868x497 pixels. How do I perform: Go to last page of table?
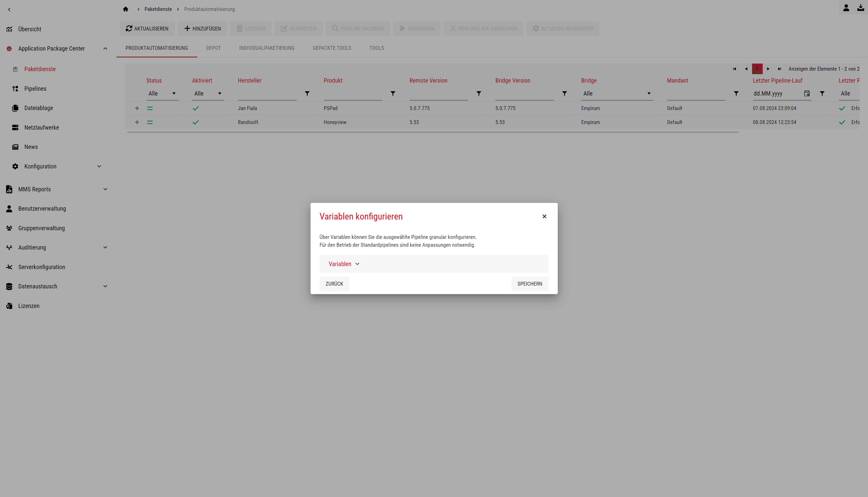coord(779,69)
